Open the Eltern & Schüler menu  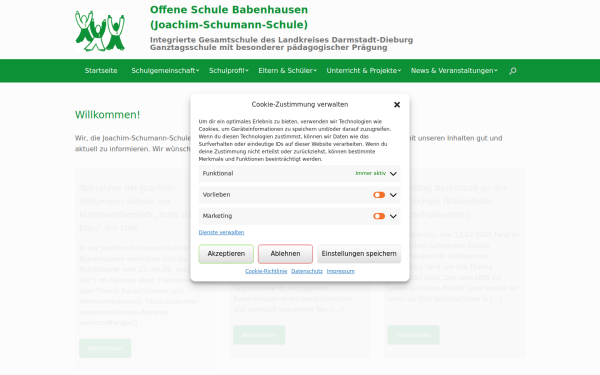pos(287,71)
